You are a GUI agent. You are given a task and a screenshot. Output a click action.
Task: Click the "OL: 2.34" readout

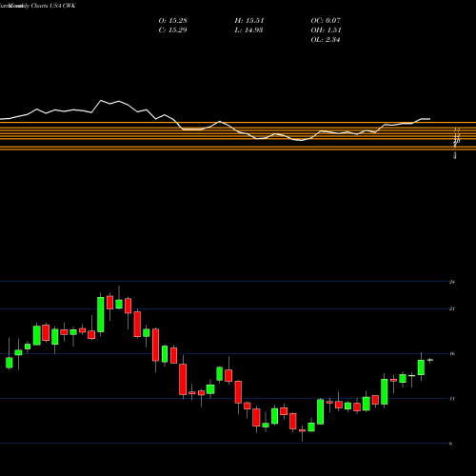[x=326, y=40]
